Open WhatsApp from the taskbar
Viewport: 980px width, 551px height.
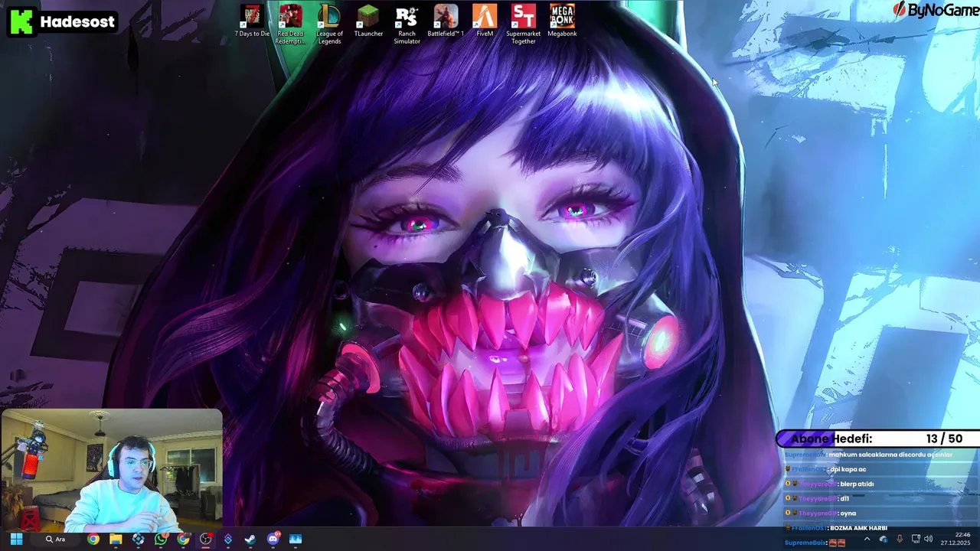[x=161, y=539]
